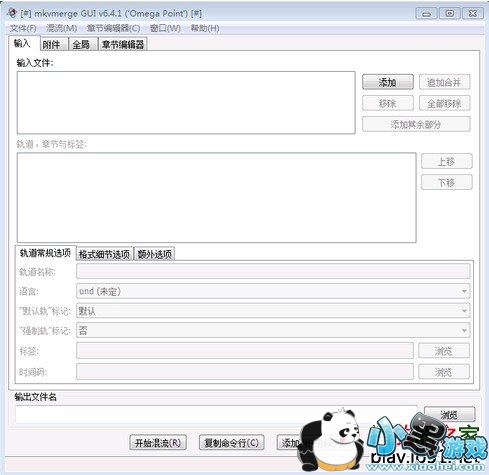
Task: Switch to the 附件 tab
Action: (x=54, y=44)
